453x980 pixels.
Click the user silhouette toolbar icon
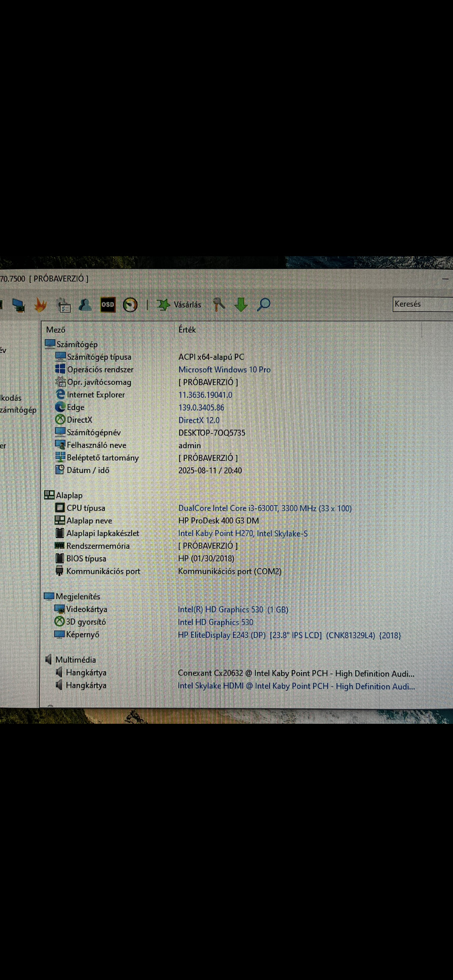pyautogui.click(x=85, y=304)
